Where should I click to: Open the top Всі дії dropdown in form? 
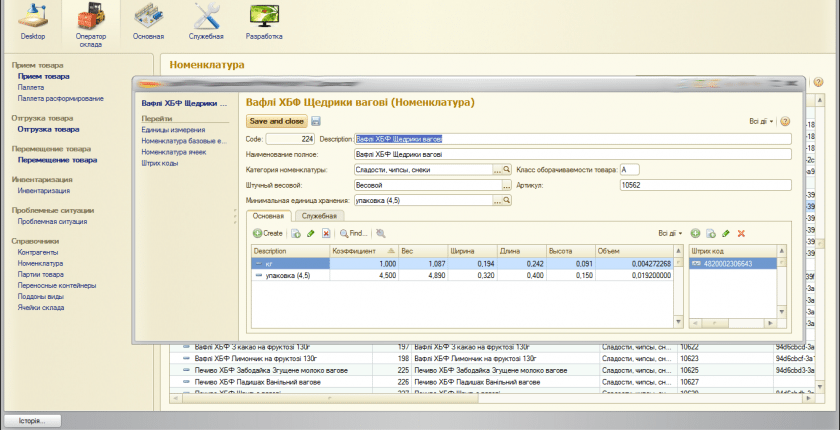(x=761, y=122)
